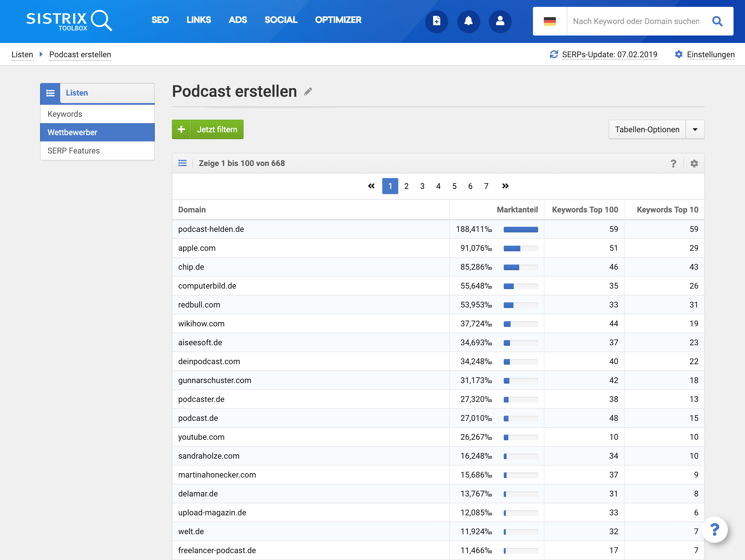Click the keyword or domain search field
The image size is (745, 560).
coord(636,21)
